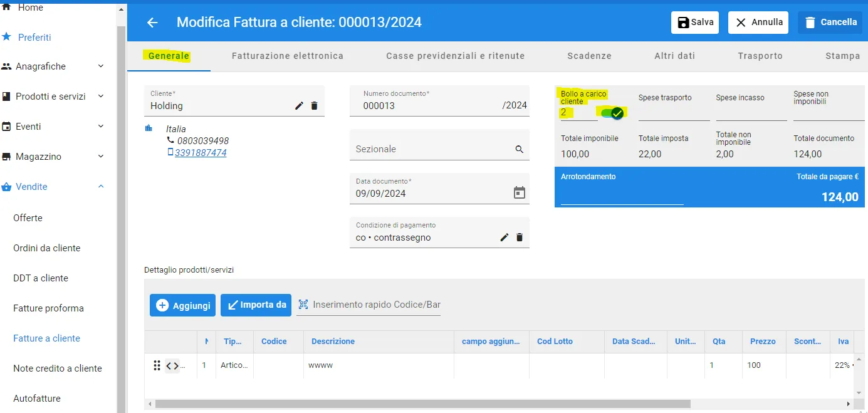Remove the Holding client using trash icon
The height and width of the screenshot is (413, 868).
(x=315, y=106)
